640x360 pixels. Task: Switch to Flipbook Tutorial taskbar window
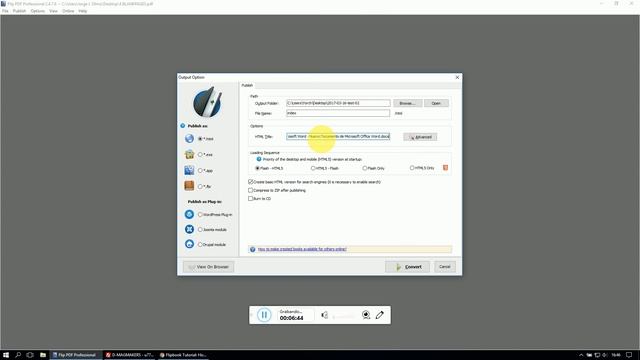point(183,355)
